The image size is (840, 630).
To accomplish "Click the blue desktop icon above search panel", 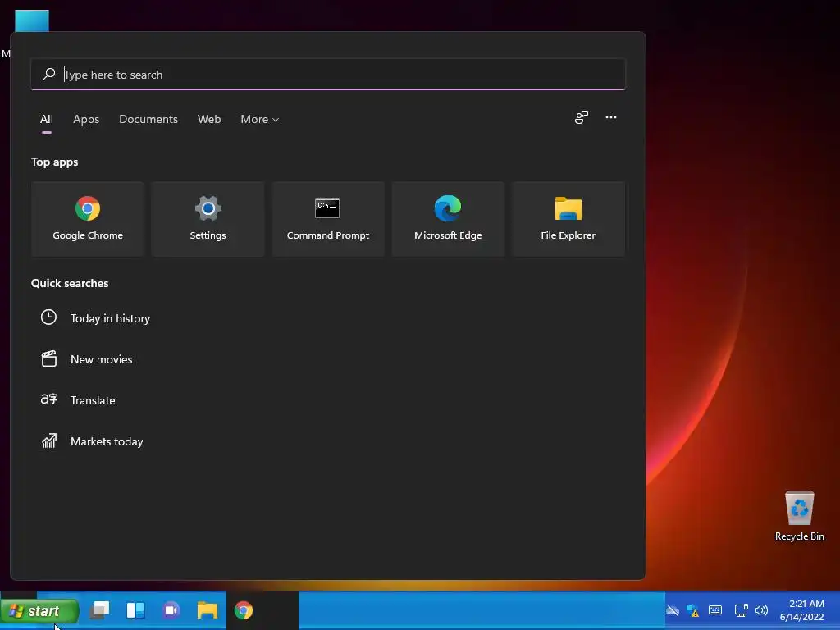I will pos(32,21).
